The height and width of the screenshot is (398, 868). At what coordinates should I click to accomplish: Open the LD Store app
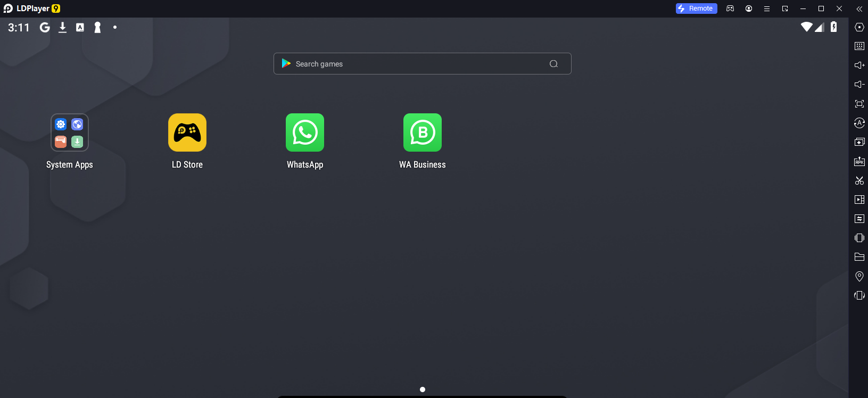pos(187,132)
